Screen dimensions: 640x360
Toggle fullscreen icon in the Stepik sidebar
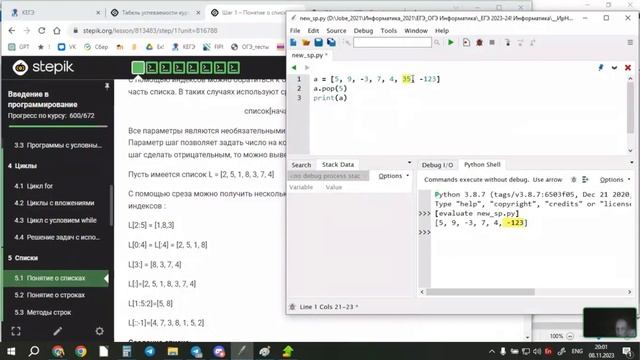16,331
